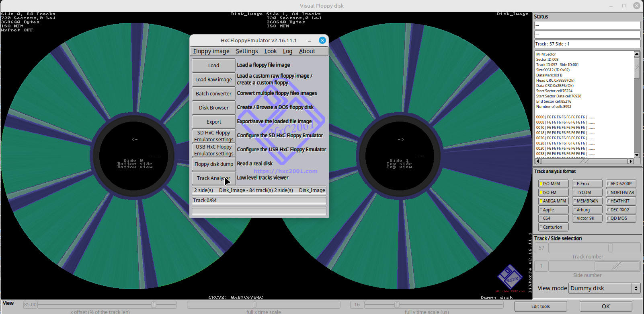Click the y time scale value field 16
The width and height of the screenshot is (644, 314).
(x=357, y=305)
